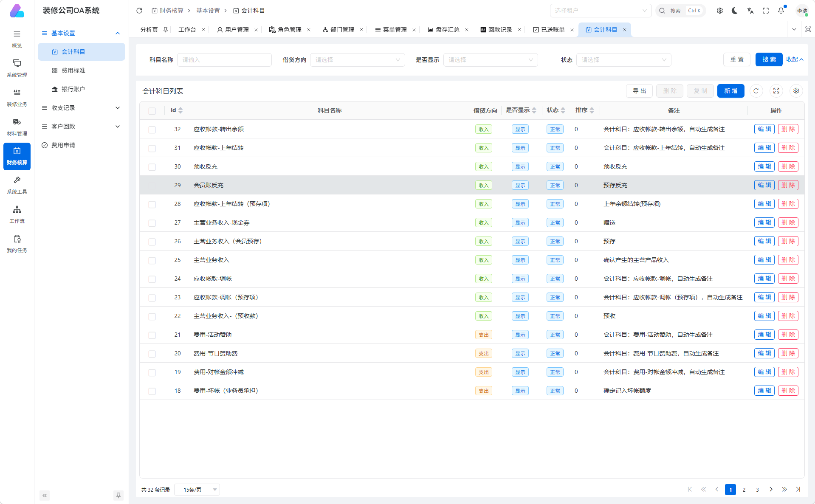Open 我的任务 sidebar section
The width and height of the screenshot is (815, 504).
click(17, 244)
